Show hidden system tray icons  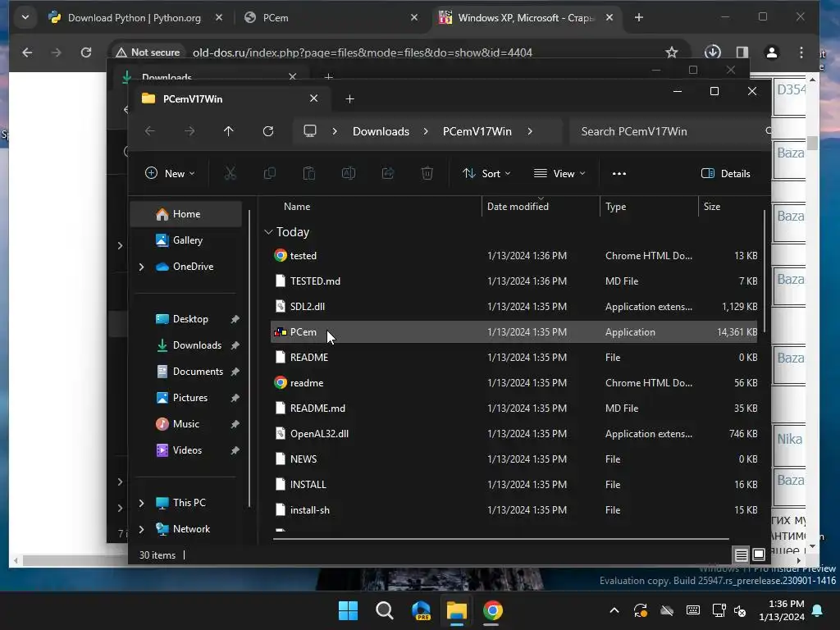pyautogui.click(x=614, y=610)
